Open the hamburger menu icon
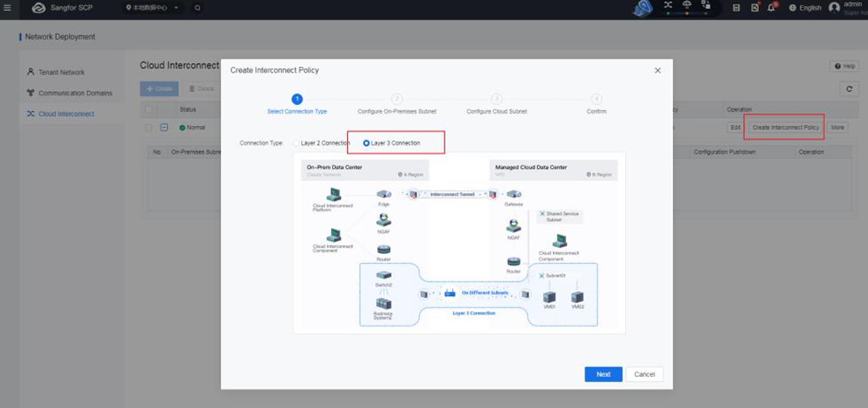The width and height of the screenshot is (868, 408). click(x=8, y=7)
